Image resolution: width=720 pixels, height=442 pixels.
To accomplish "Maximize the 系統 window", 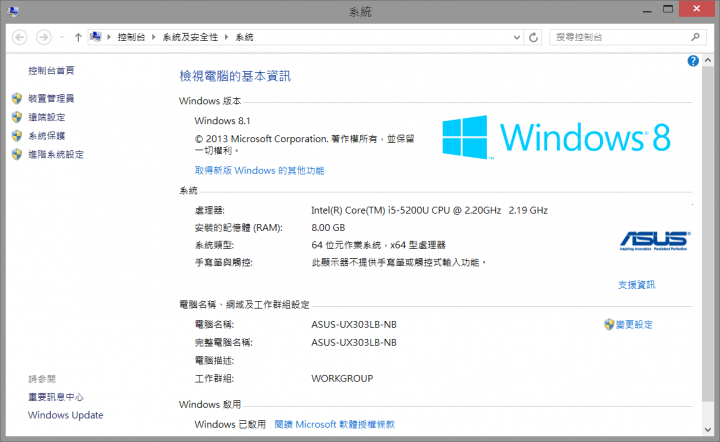I will (x=668, y=9).
